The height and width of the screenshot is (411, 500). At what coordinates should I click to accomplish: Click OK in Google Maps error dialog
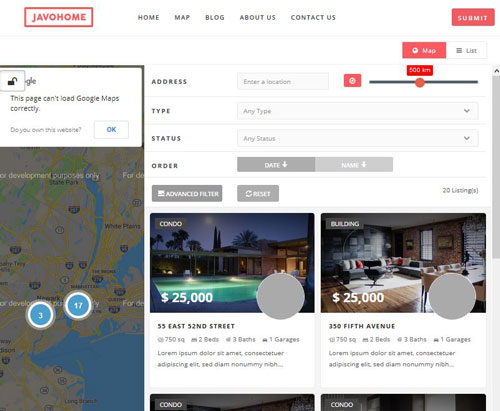tap(111, 130)
